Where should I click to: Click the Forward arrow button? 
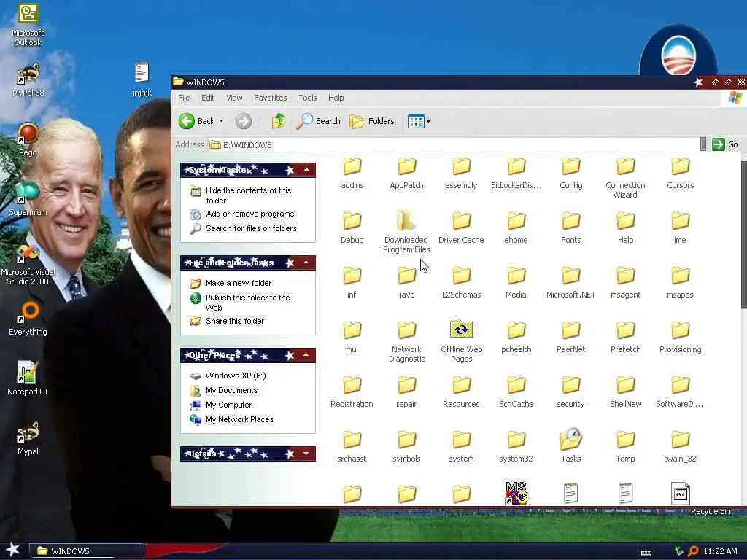(244, 121)
